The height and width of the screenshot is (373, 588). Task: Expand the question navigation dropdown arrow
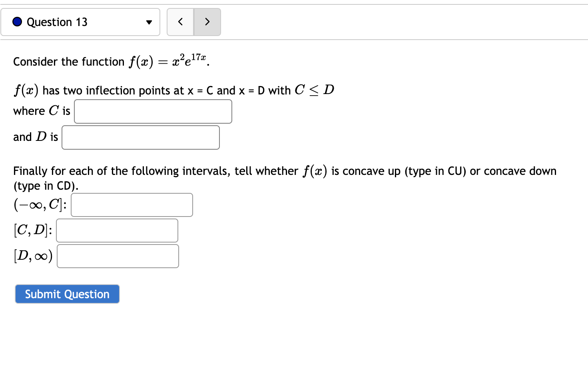(x=148, y=22)
